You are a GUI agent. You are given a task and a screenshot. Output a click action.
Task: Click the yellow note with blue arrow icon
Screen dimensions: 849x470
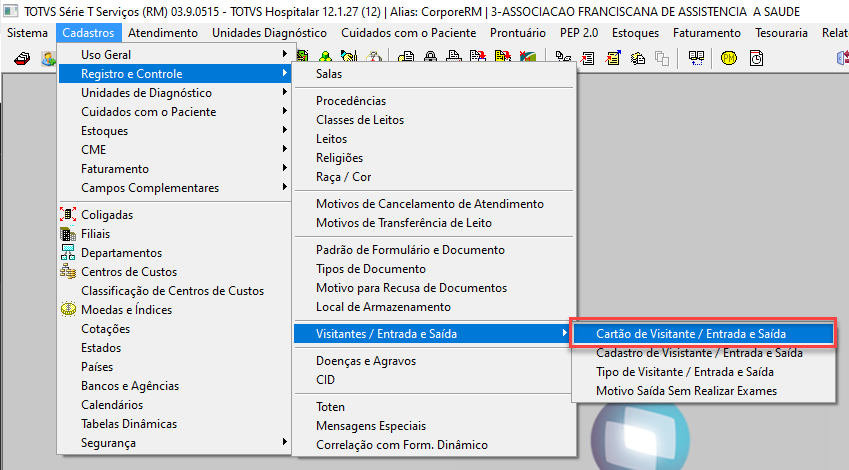[613, 57]
